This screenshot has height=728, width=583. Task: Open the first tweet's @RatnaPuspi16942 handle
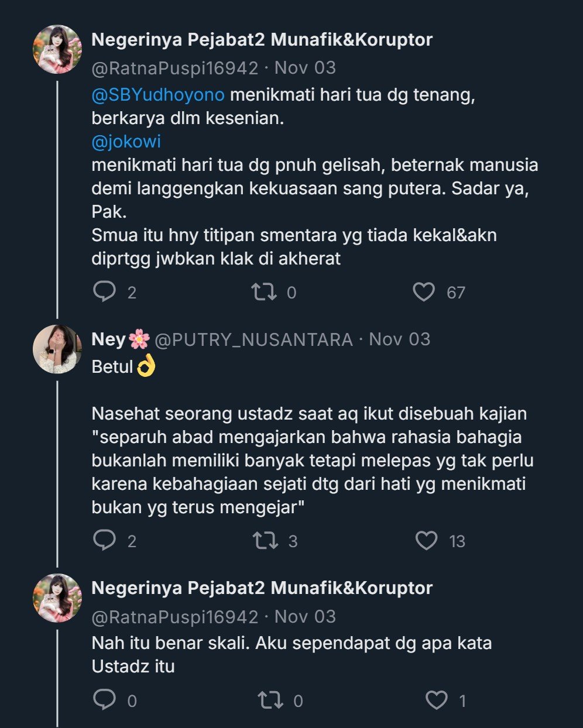click(x=174, y=68)
